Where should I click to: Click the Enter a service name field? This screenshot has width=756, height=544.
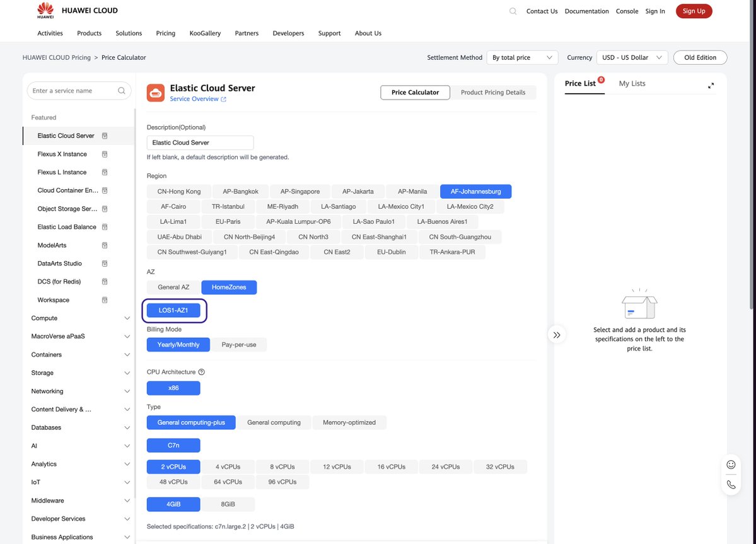(x=79, y=91)
